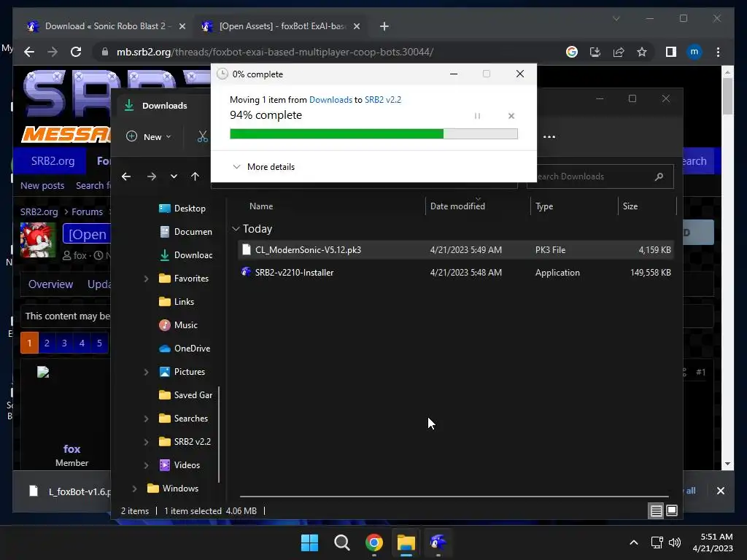Open Links folder in navigation pane
The width and height of the screenshot is (747, 560).
click(177, 301)
